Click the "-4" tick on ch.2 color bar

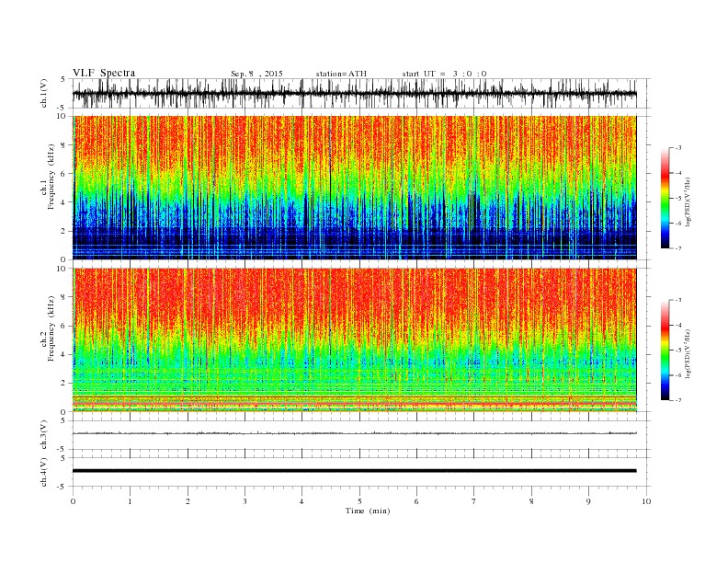click(678, 325)
